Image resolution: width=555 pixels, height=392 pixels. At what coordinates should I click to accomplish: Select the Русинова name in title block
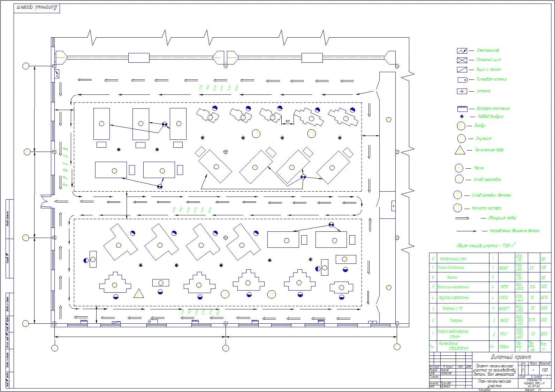click(447, 384)
